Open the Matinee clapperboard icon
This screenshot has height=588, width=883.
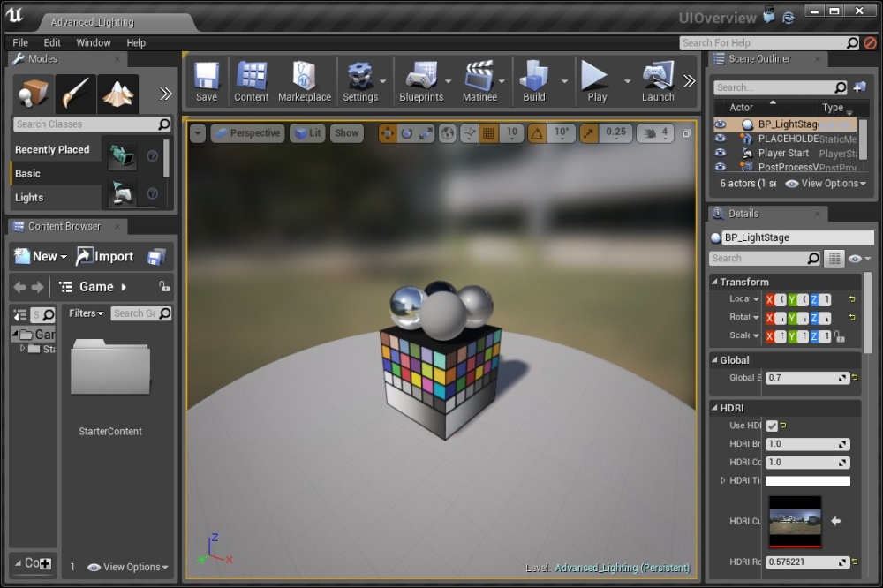[x=479, y=81]
